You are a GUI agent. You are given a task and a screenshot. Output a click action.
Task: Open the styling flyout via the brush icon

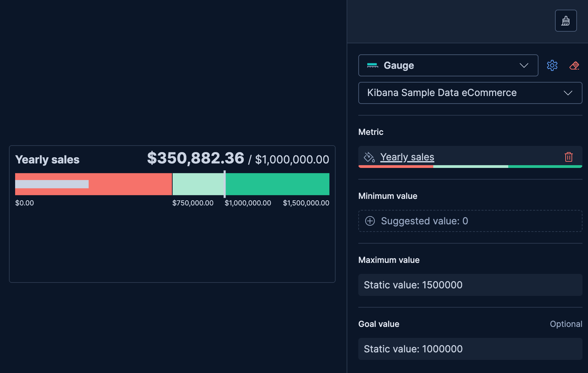[x=566, y=20]
